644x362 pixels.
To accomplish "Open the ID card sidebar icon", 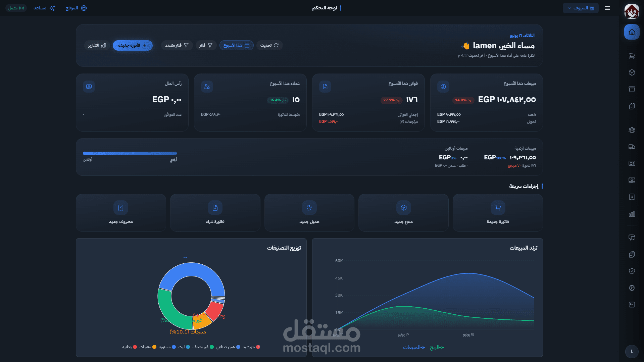I will 632,163.
